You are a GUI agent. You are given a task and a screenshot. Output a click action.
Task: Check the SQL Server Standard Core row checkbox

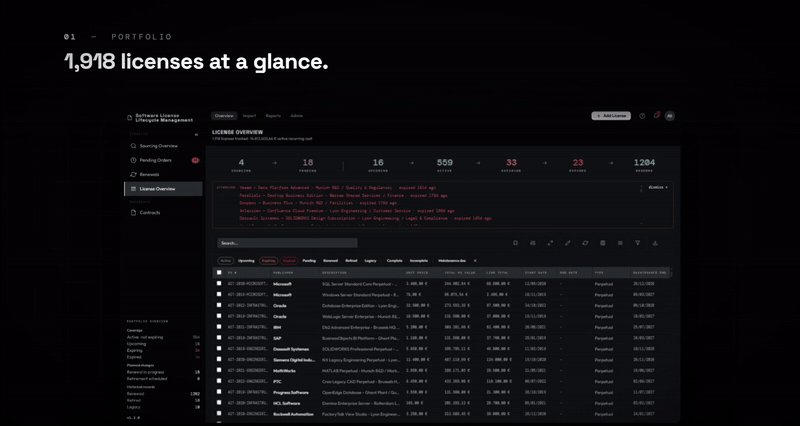click(219, 283)
